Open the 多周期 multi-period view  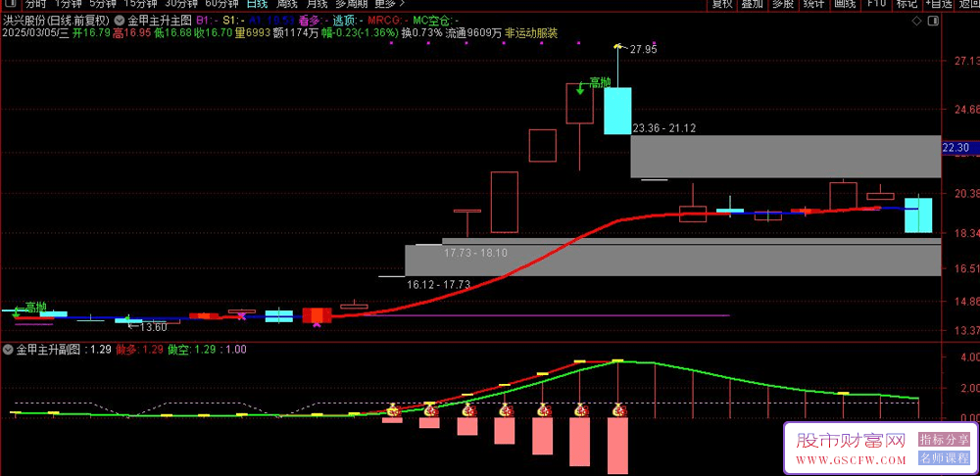click(352, 3)
